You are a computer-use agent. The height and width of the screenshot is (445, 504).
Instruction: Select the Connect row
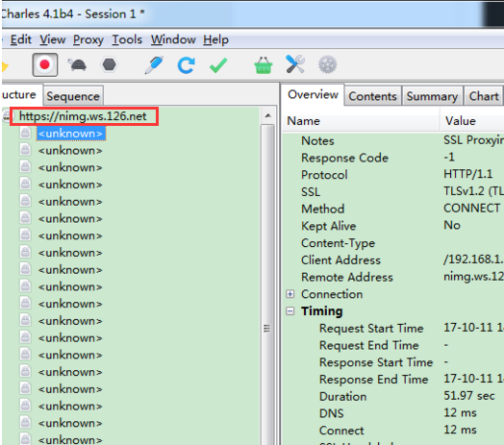[x=393, y=431]
